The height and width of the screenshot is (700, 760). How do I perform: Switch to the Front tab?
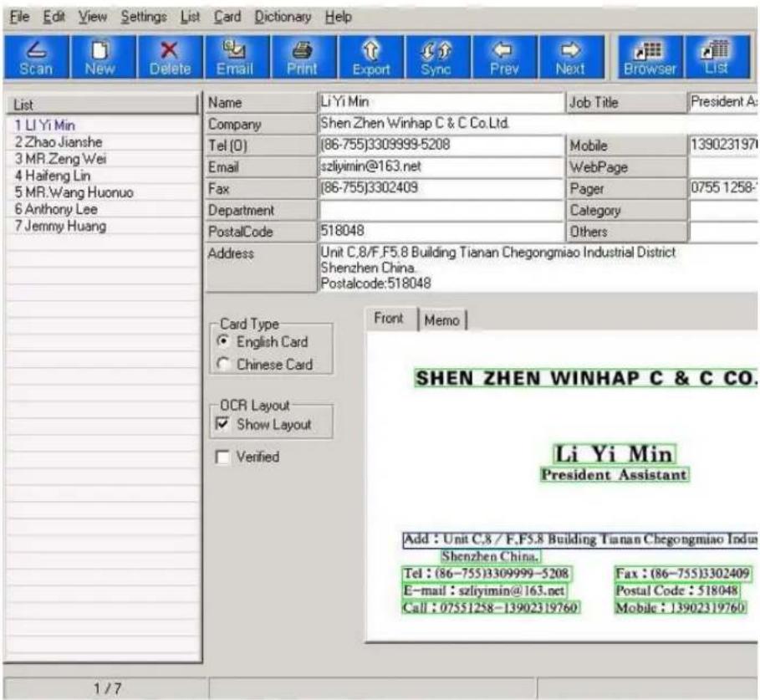[x=390, y=319]
